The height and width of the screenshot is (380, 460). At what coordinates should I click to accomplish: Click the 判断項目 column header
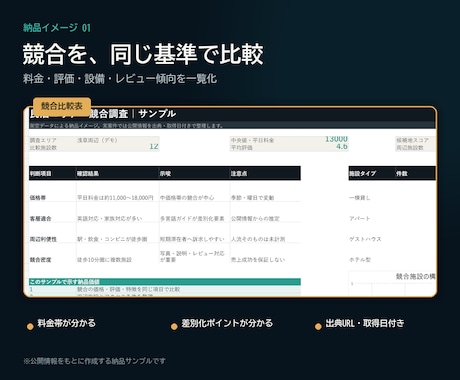tap(41, 174)
